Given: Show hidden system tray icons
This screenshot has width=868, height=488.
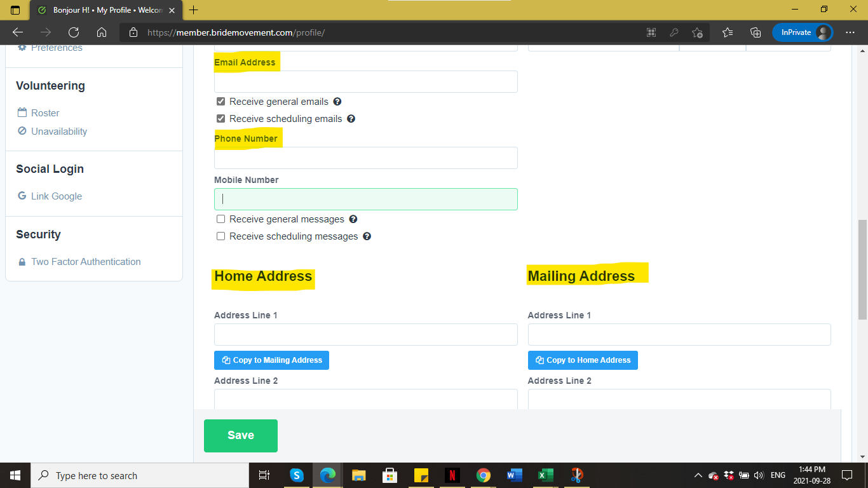Looking at the screenshot, I should pos(698,475).
